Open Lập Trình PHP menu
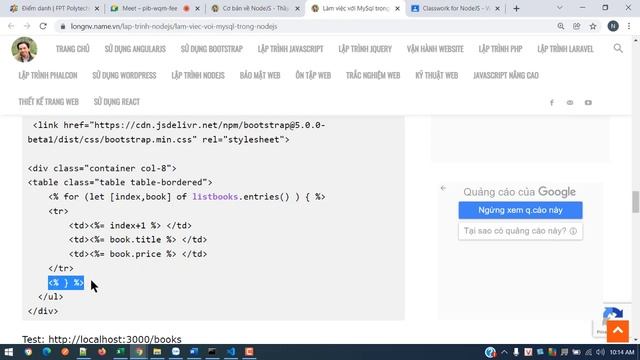 500,49
